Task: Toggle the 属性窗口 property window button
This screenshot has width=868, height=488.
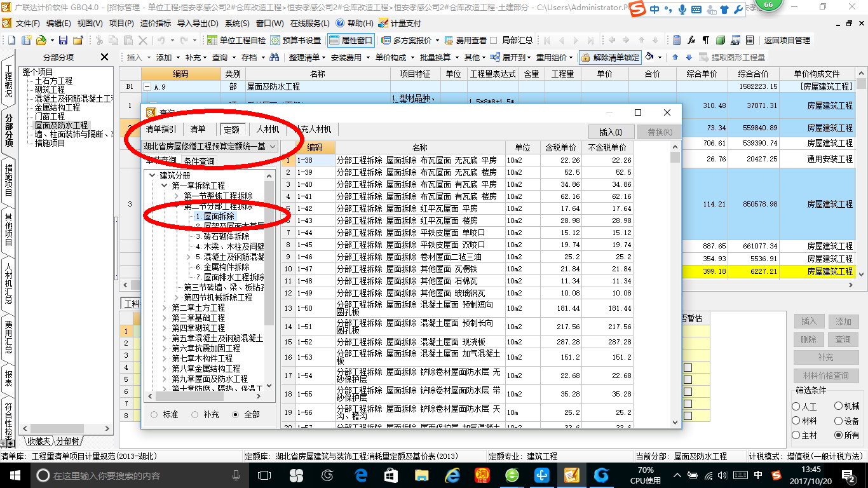Action: click(351, 40)
